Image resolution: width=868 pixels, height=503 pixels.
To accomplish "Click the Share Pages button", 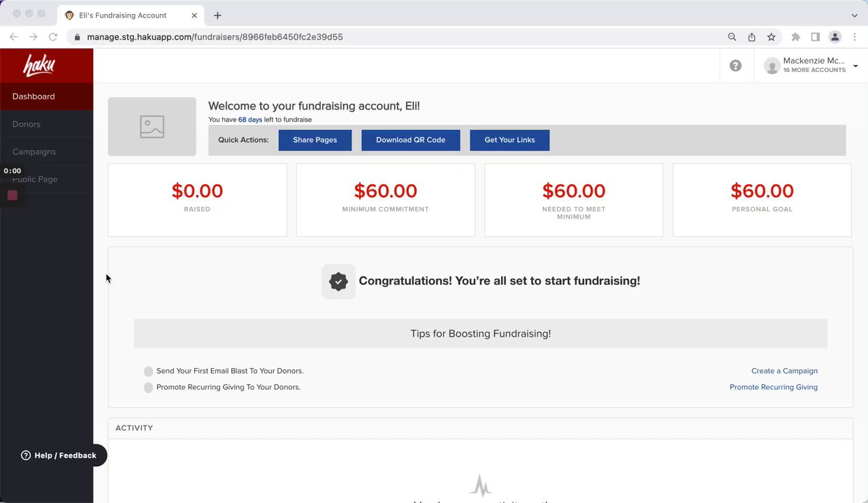I will click(314, 140).
